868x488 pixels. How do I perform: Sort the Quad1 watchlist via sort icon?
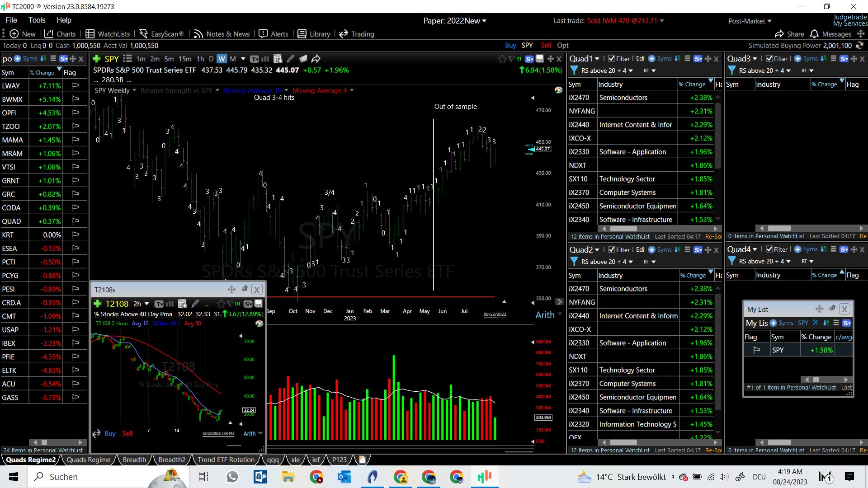[x=677, y=59]
